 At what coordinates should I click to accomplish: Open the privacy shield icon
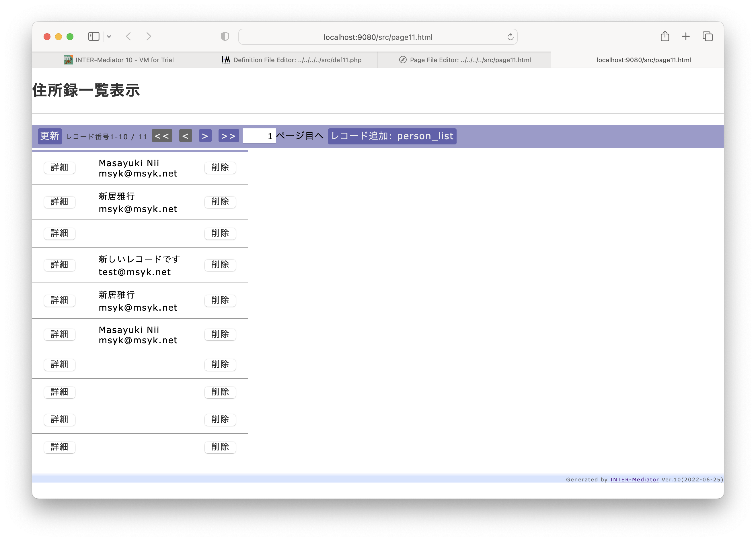pyautogui.click(x=225, y=36)
